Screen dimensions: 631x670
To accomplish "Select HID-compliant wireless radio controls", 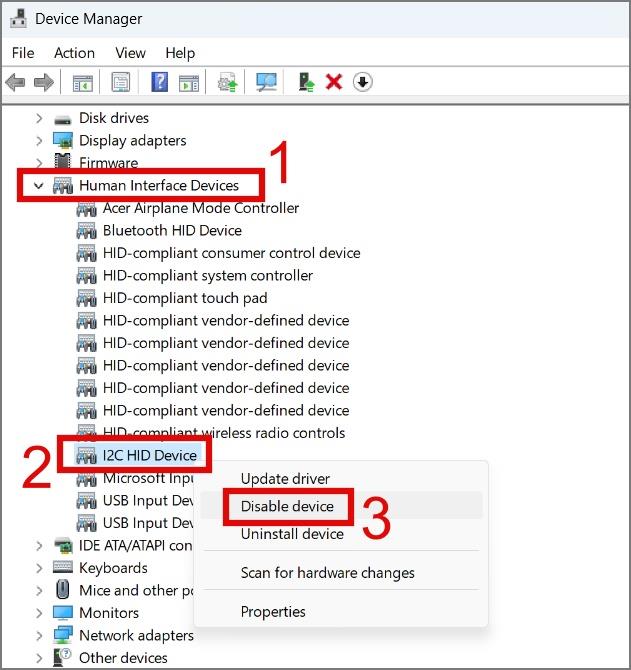I will pos(224,433).
